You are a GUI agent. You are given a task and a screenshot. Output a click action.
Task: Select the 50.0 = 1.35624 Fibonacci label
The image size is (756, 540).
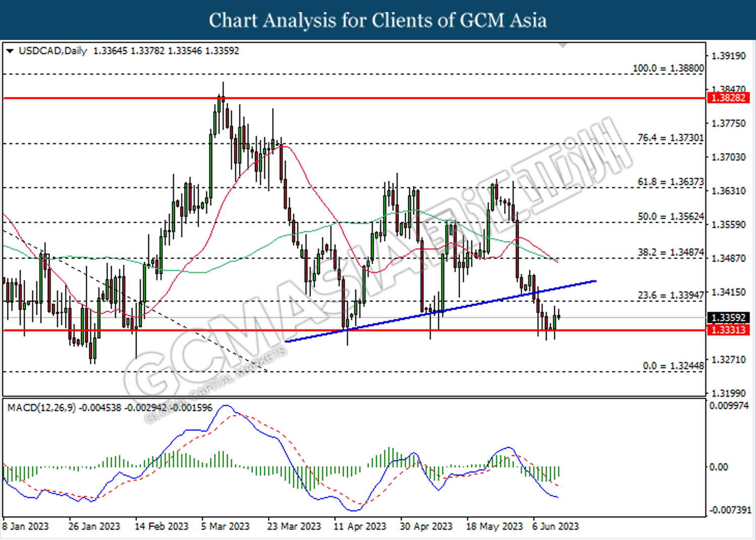tap(671, 216)
